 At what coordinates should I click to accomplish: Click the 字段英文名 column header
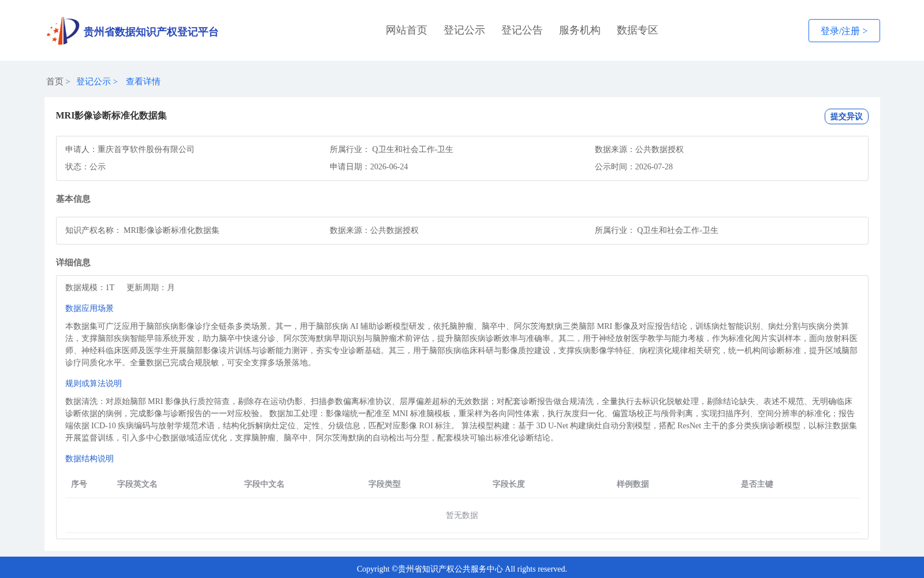tap(137, 484)
